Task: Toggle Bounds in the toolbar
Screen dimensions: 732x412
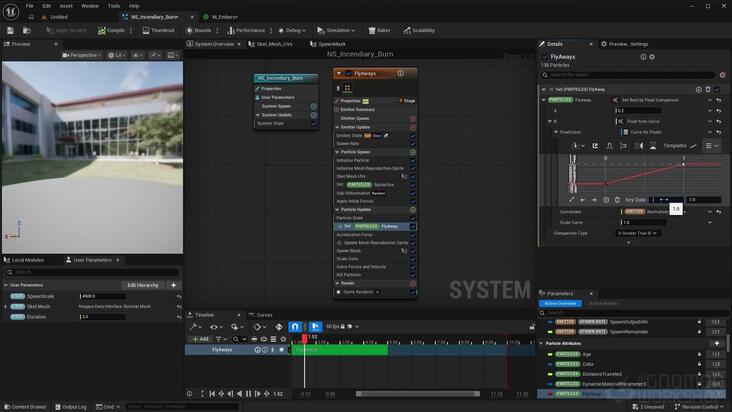Action: point(199,30)
